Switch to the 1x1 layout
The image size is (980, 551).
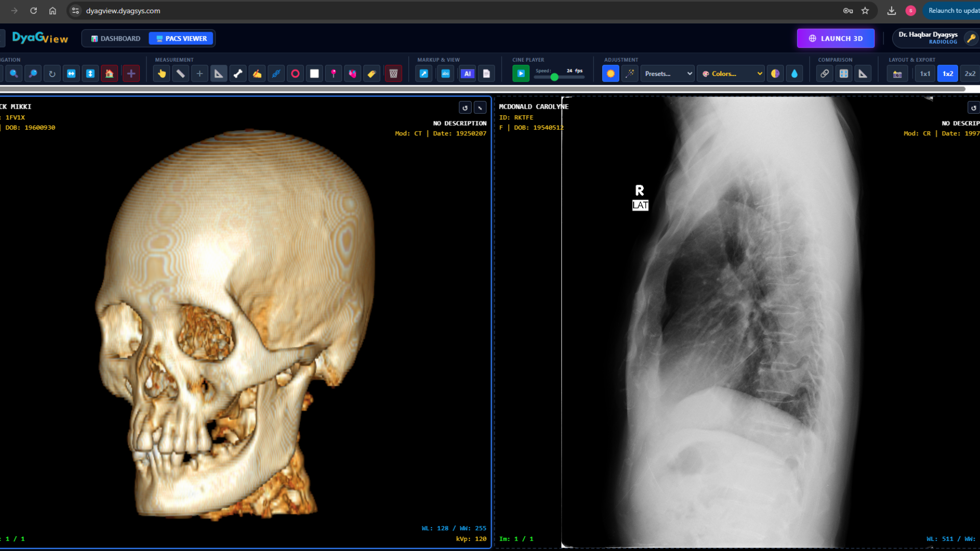(x=925, y=73)
